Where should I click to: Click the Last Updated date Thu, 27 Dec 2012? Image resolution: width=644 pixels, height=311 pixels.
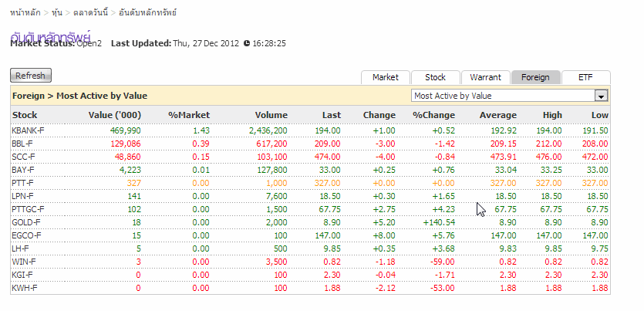[206, 43]
